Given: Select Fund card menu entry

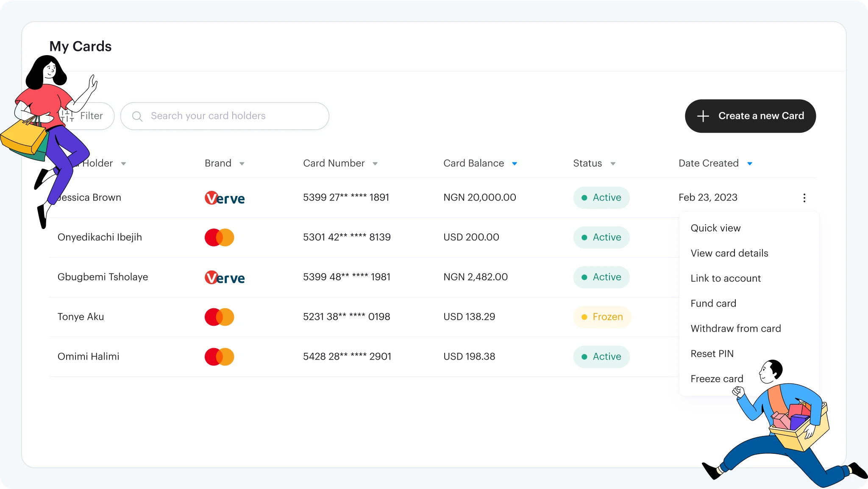Looking at the screenshot, I should click(x=713, y=303).
